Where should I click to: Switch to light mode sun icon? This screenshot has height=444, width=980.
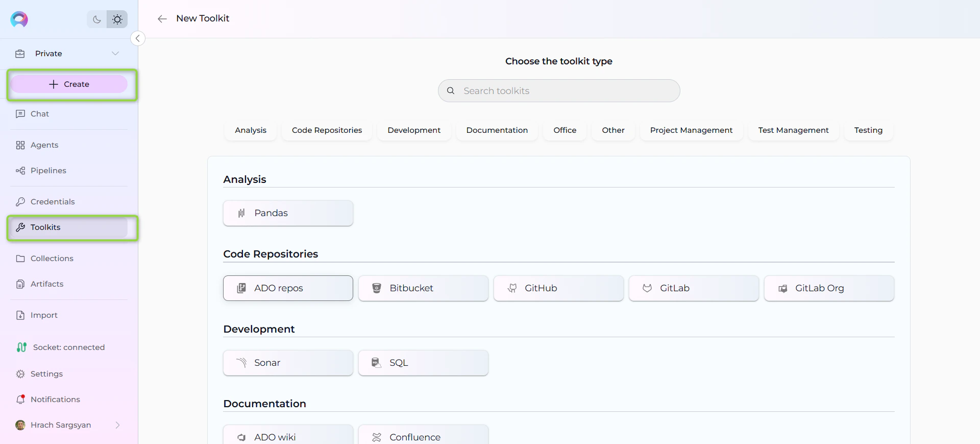coord(117,19)
